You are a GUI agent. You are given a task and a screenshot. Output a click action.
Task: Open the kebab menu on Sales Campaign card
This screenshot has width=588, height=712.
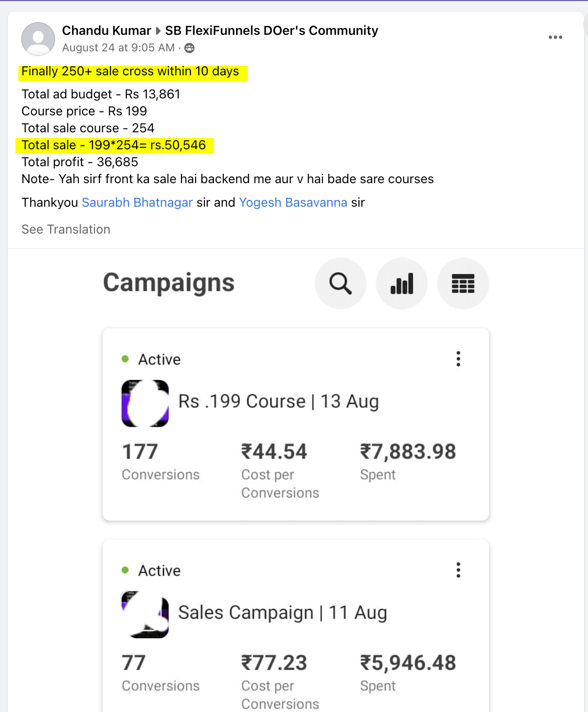click(458, 570)
